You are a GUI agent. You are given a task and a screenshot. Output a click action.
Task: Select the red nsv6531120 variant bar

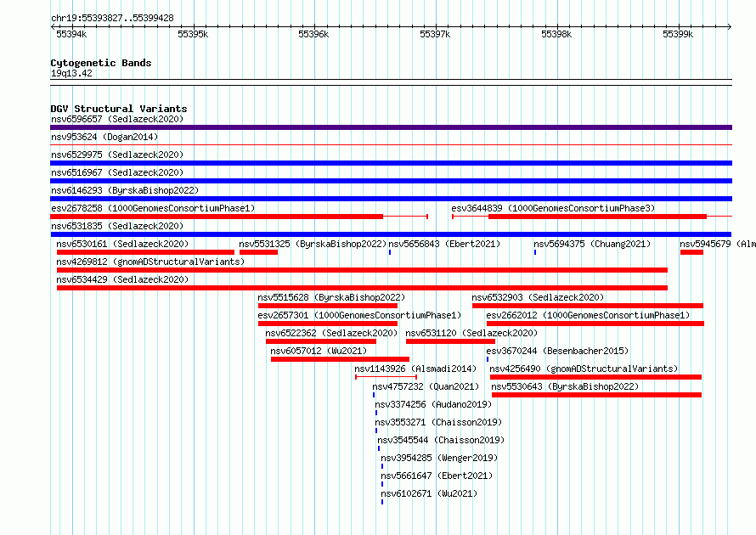click(450, 341)
